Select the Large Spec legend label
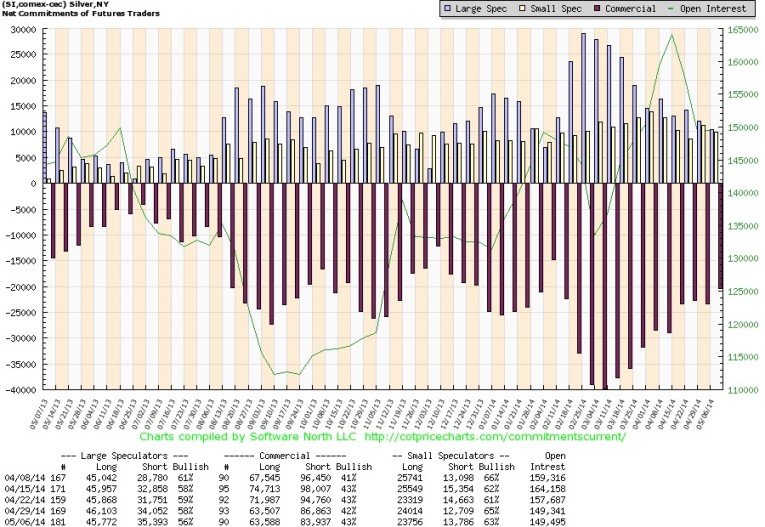 (481, 9)
